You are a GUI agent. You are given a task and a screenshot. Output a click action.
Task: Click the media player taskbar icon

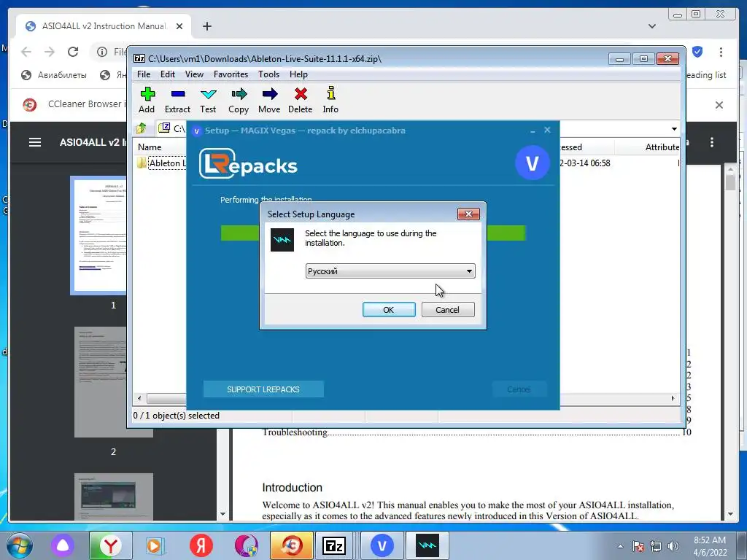click(155, 545)
